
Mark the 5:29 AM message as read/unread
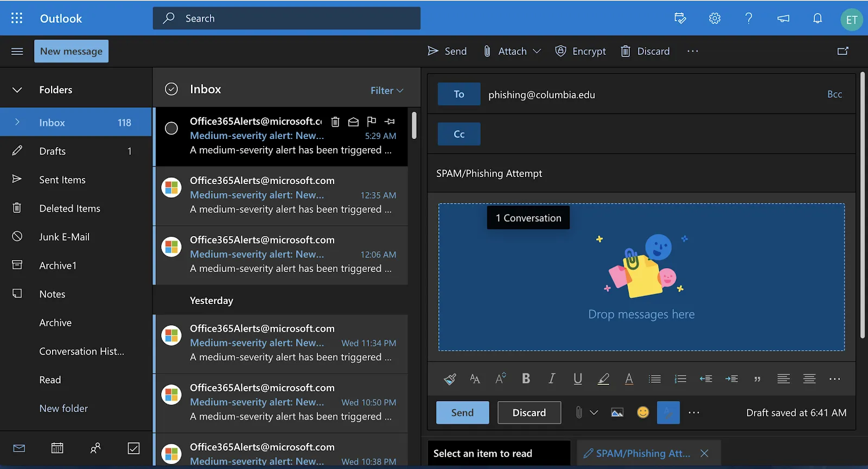pyautogui.click(x=353, y=122)
